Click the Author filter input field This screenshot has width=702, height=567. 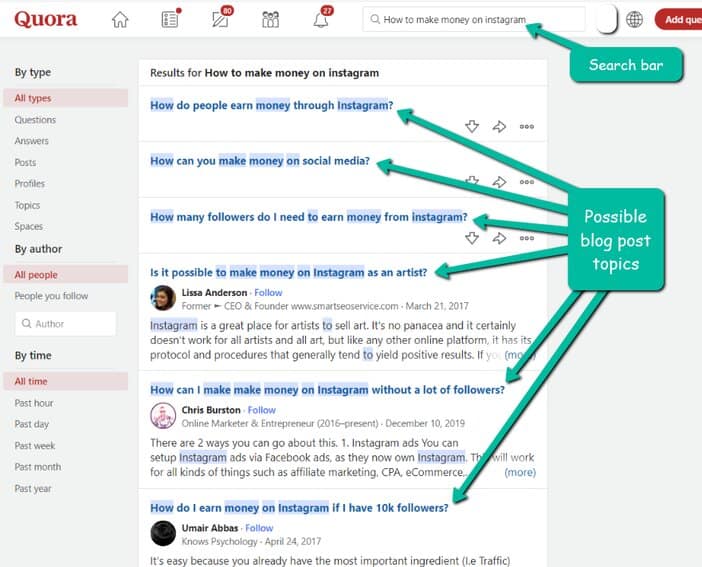(65, 323)
